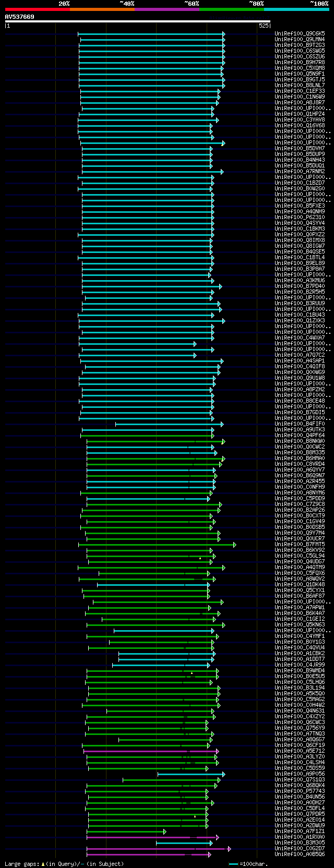Image resolution: width=334 pixels, height=868 pixels.
Task: Open the UniRef100_Q9LMN4 hit label
Action: 300,40
